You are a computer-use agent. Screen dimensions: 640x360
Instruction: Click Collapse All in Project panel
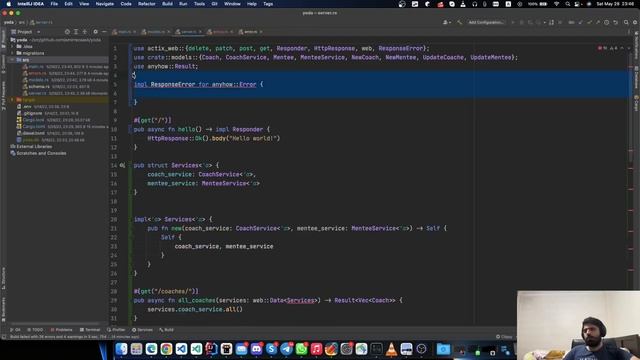[x=85, y=31]
